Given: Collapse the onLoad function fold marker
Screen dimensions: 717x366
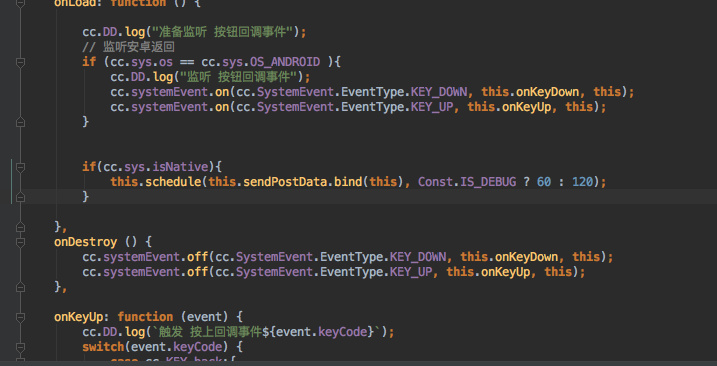Looking at the screenshot, I should [20, 2].
